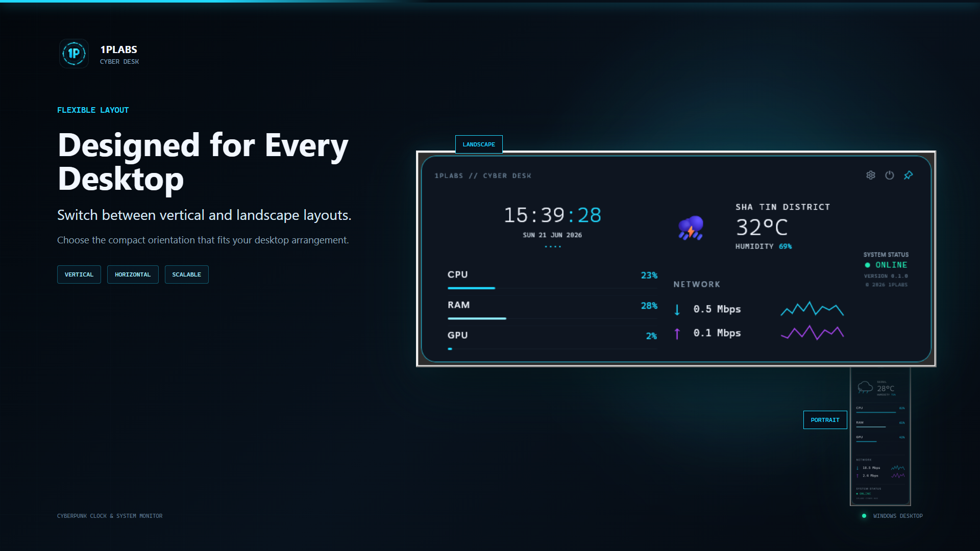980x551 pixels.
Task: Toggle the pin icon on the widget
Action: point(909,175)
